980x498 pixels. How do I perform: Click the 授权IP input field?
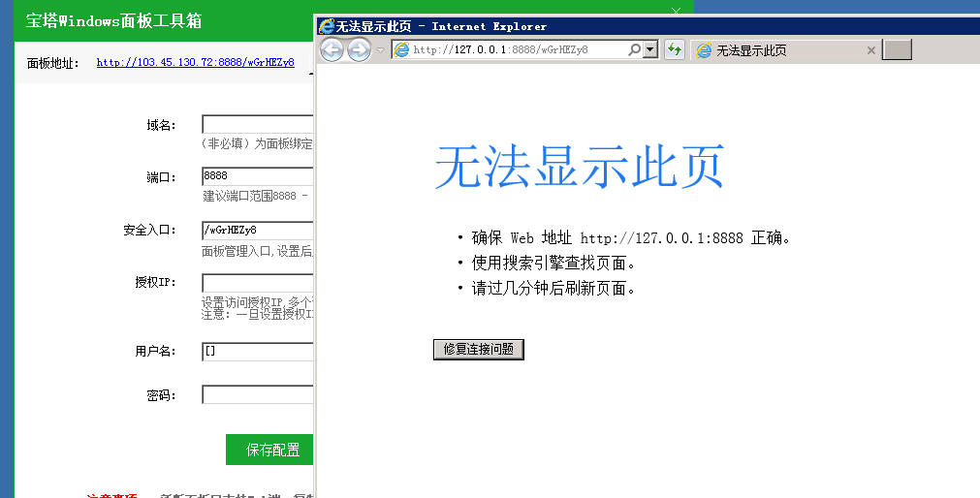click(258, 283)
